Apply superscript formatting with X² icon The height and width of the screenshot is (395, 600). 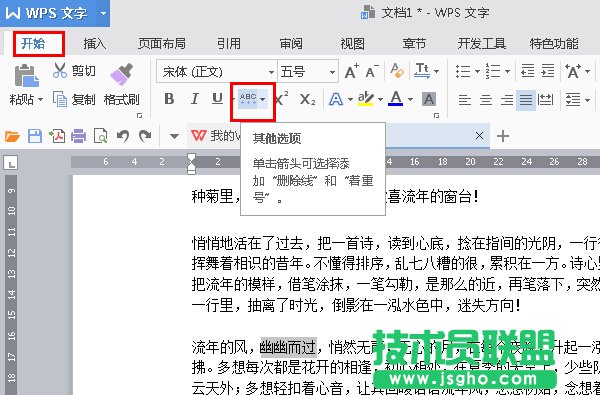tap(281, 99)
